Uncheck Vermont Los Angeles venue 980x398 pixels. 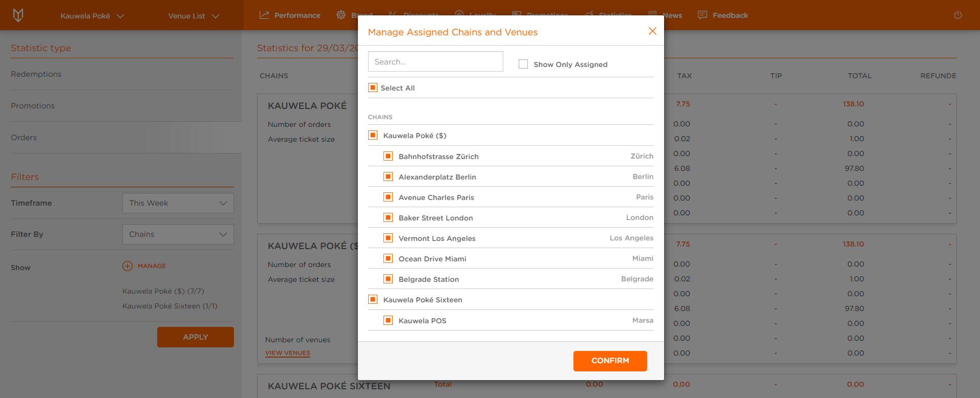tap(388, 238)
